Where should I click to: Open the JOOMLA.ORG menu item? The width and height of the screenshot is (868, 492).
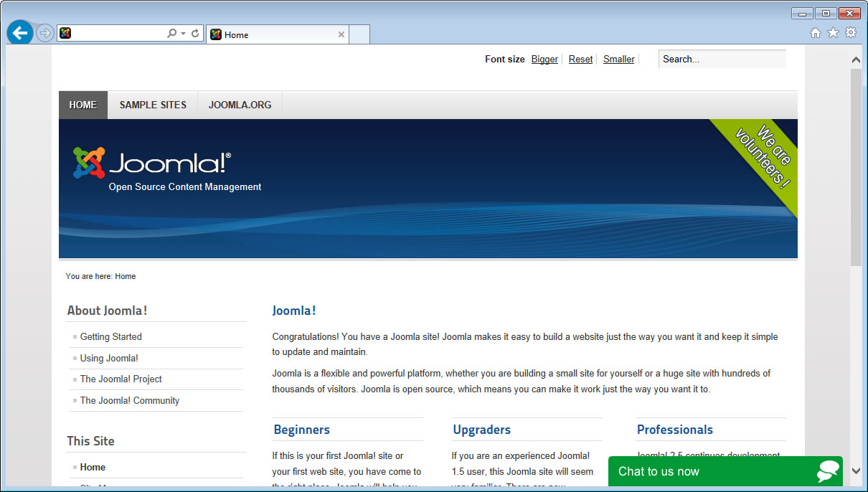coord(240,105)
